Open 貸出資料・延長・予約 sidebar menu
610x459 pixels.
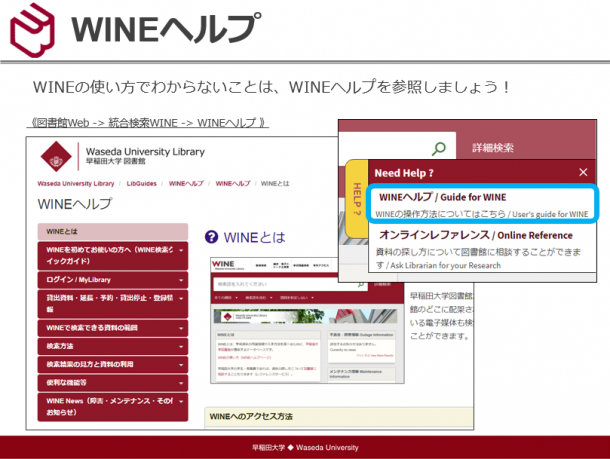pos(113,304)
